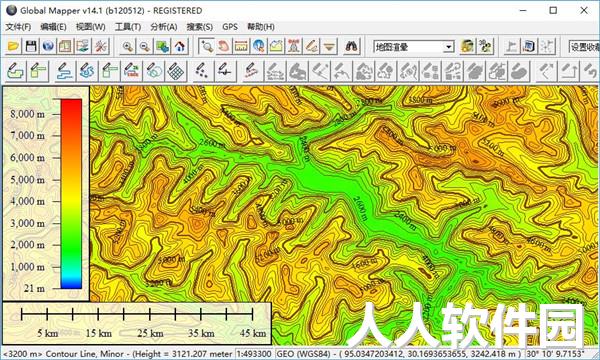Open the 文件(F) menu

[x=18, y=27]
